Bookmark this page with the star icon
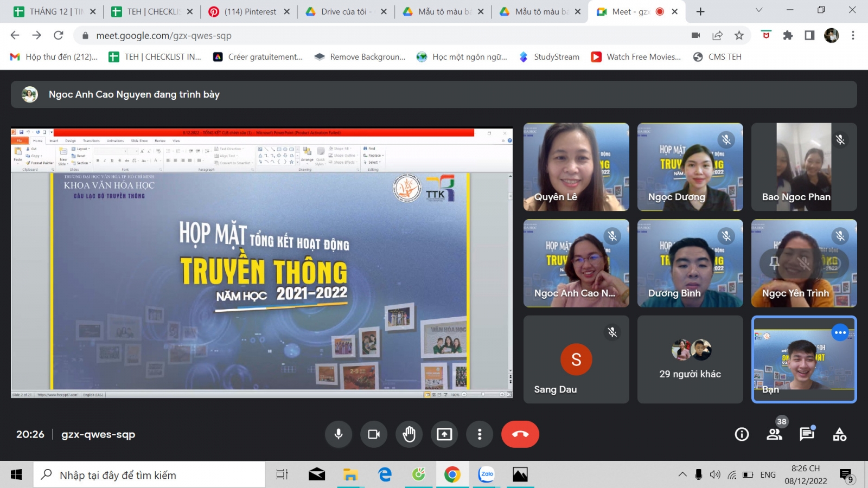Screen dimensions: 868x488 click(739, 35)
